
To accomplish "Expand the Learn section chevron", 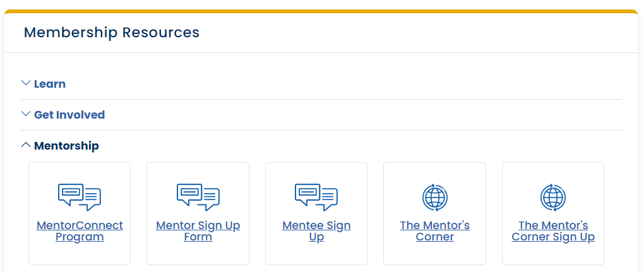I will click(25, 83).
